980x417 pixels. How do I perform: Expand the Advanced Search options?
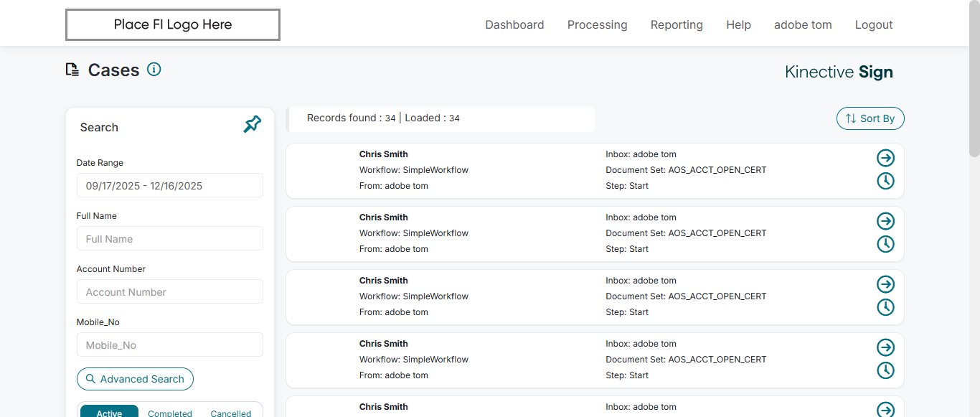pos(135,379)
